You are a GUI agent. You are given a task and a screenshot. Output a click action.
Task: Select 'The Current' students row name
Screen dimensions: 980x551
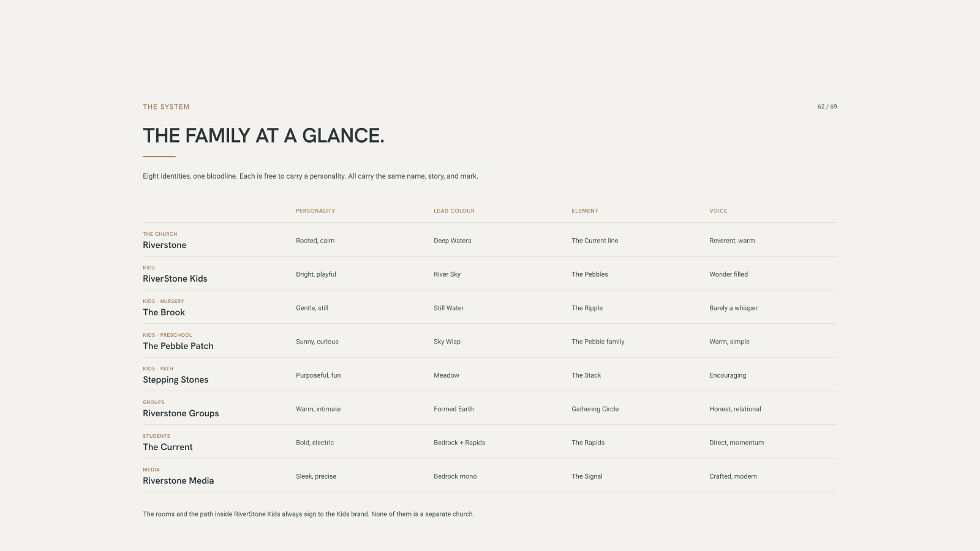[x=168, y=447]
